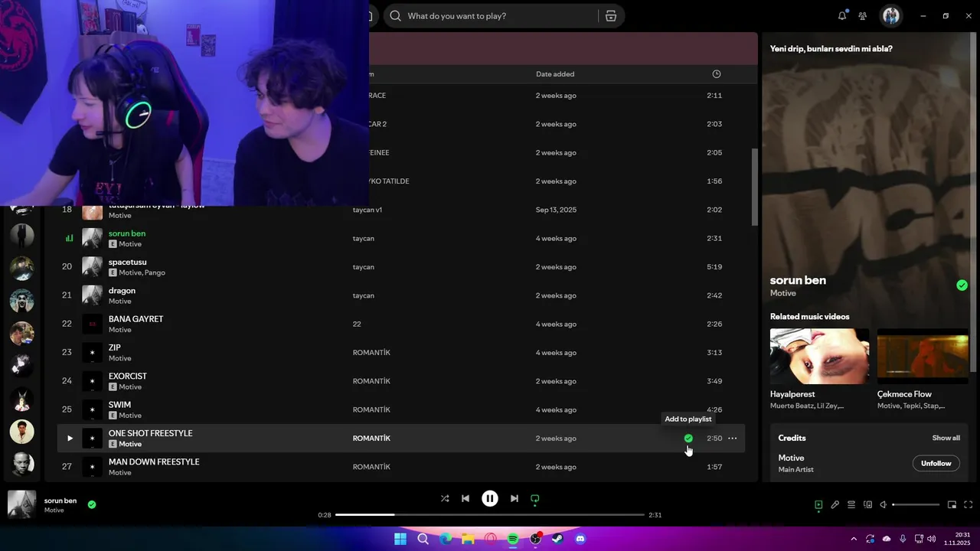The height and width of the screenshot is (551, 980).
Task: Pause the current song
Action: click(490, 498)
